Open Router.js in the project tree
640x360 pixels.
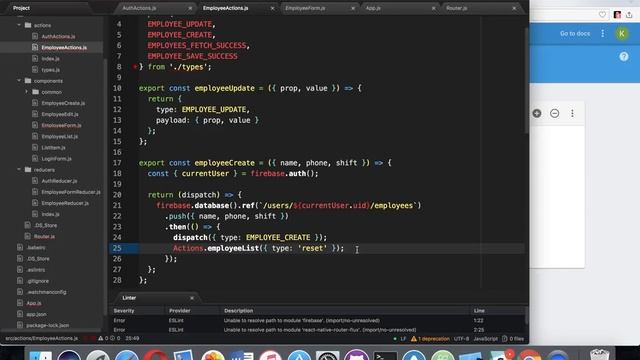44,236
